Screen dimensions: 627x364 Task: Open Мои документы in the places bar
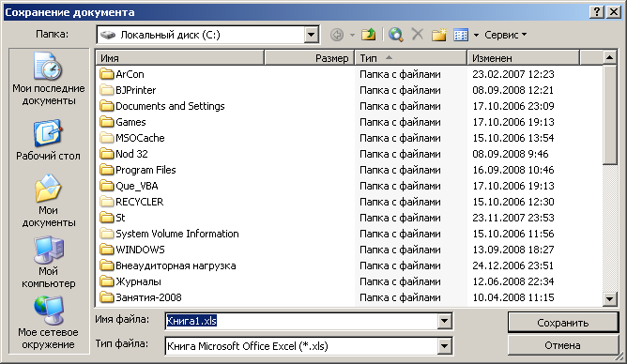[49, 201]
